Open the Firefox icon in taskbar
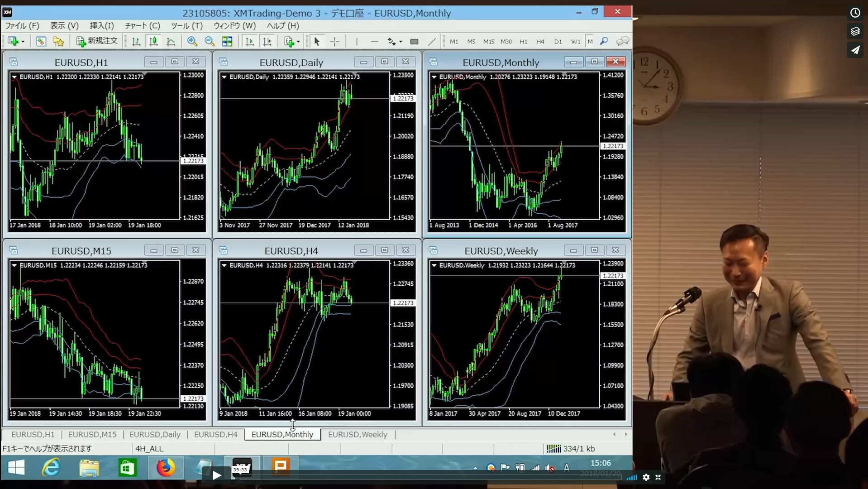The width and height of the screenshot is (868, 489). [x=166, y=467]
